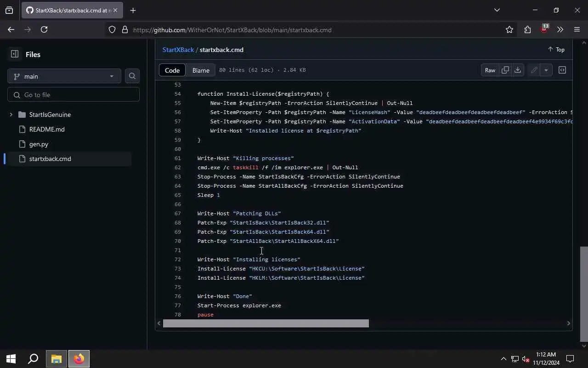The image size is (588, 368).
Task: Bookmark this page with star icon
Action: [x=509, y=29]
